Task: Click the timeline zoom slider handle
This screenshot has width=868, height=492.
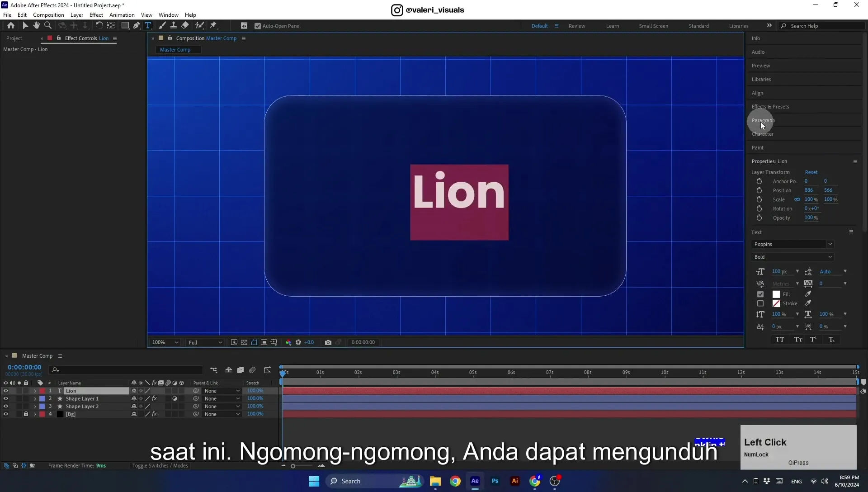Action: coord(293,466)
